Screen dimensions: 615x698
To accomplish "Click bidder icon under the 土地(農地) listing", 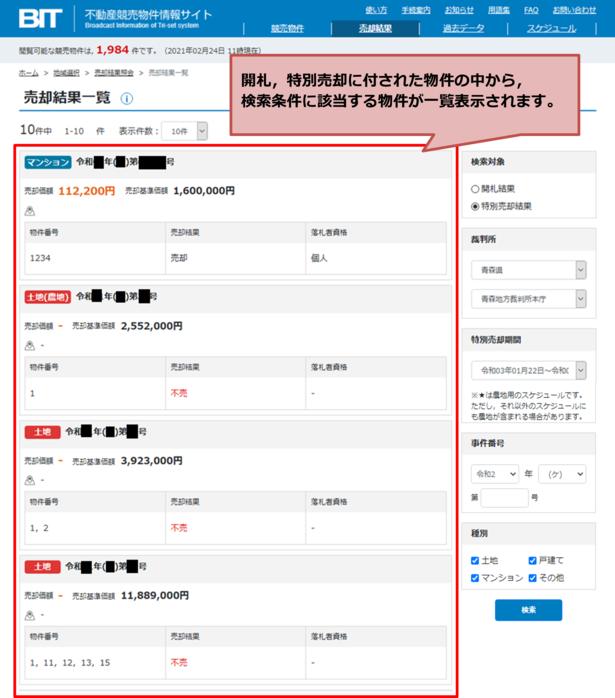I will tap(30, 346).
